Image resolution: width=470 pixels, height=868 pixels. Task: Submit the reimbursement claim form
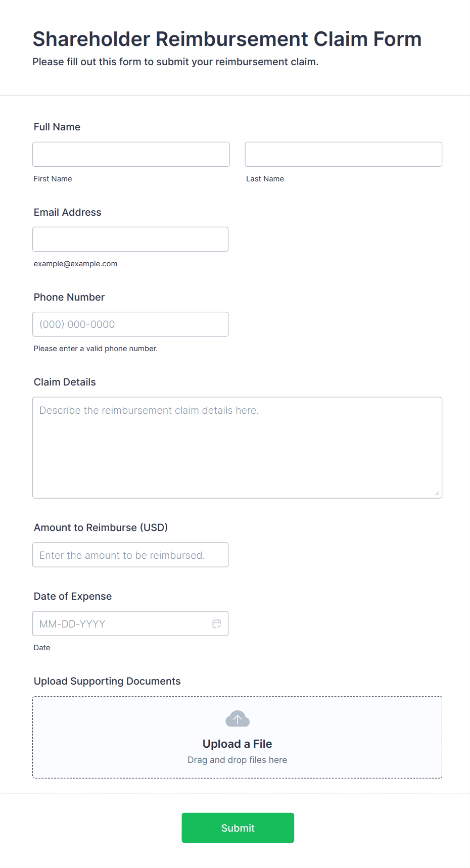(238, 828)
